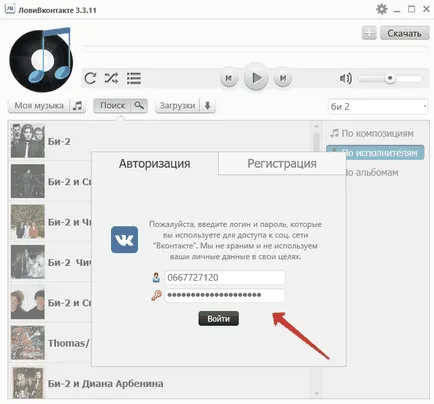434x404 pixels.
Task: Click the repeat track icon
Action: coord(90,78)
